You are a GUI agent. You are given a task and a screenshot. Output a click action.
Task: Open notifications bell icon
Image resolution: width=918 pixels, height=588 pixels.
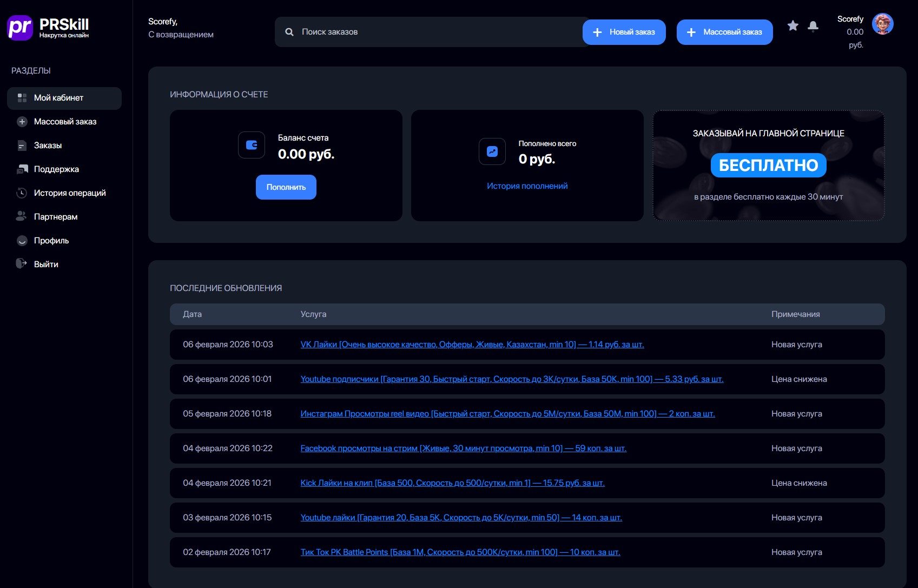pos(813,26)
